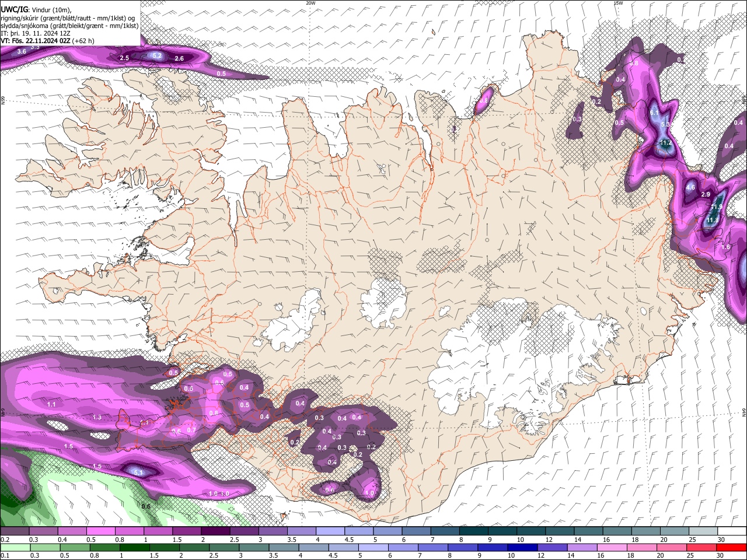Image resolution: width=747 pixels, height=560 pixels.
Task: Click the "0.7" value on Reykjanes peninsula
Action: (x=191, y=430)
